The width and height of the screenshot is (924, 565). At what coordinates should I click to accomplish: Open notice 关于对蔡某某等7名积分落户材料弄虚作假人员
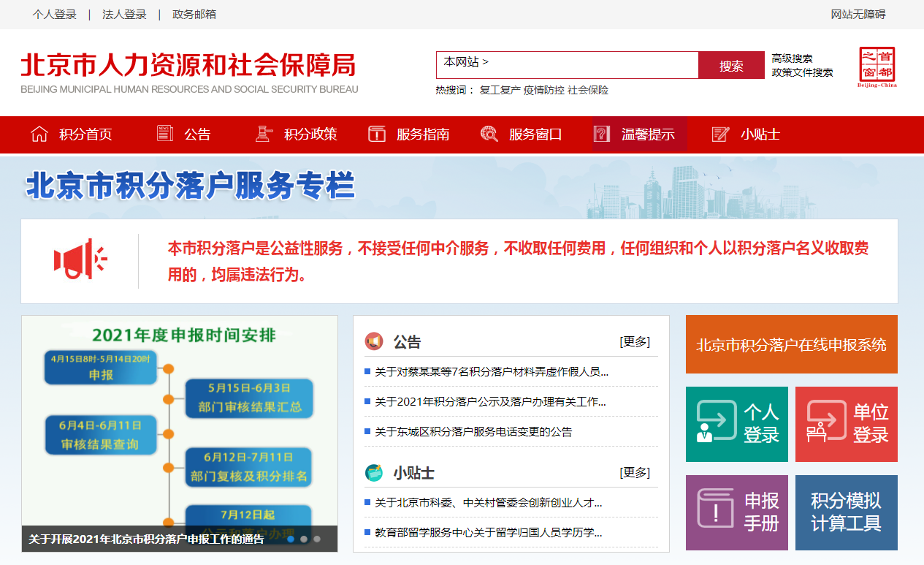[492, 371]
